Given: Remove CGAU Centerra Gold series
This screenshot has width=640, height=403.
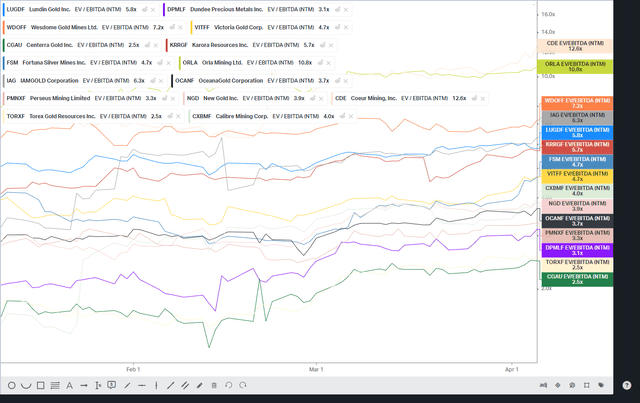Looking at the screenshot, I should pyautogui.click(x=156, y=45).
